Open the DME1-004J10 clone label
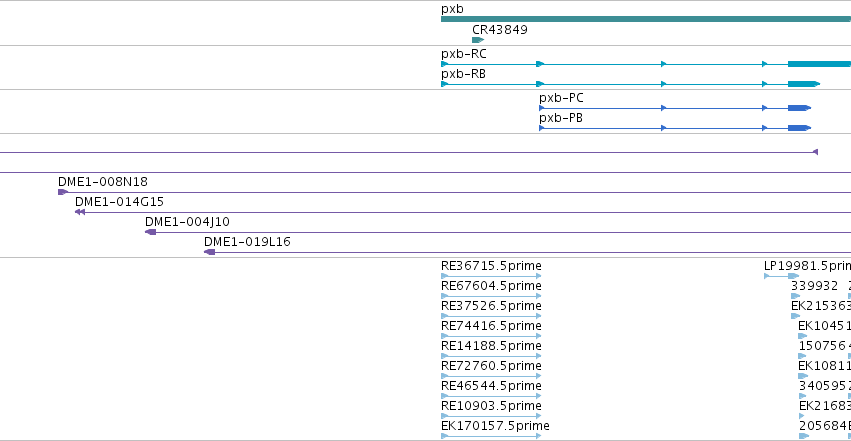The height and width of the screenshot is (441, 851). pos(187,222)
